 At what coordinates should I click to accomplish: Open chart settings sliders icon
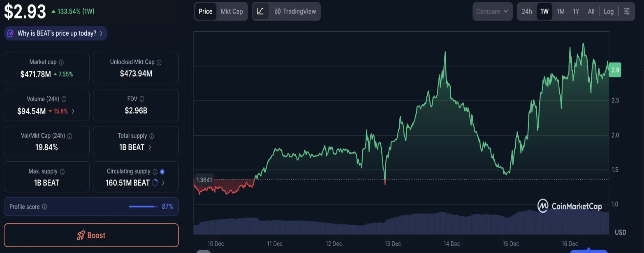point(627,12)
